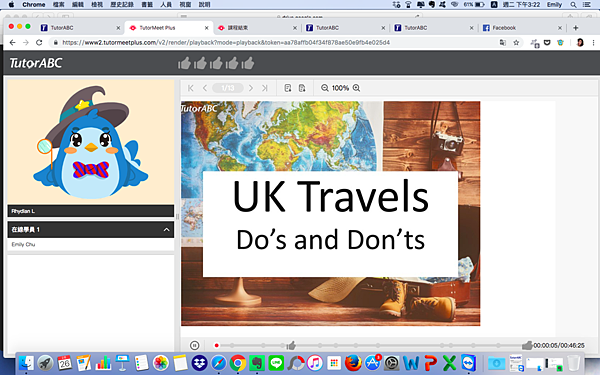Screen dimensions: 600x375
Task: Click the first thumbs-up rating icon
Action: [x=184, y=63]
